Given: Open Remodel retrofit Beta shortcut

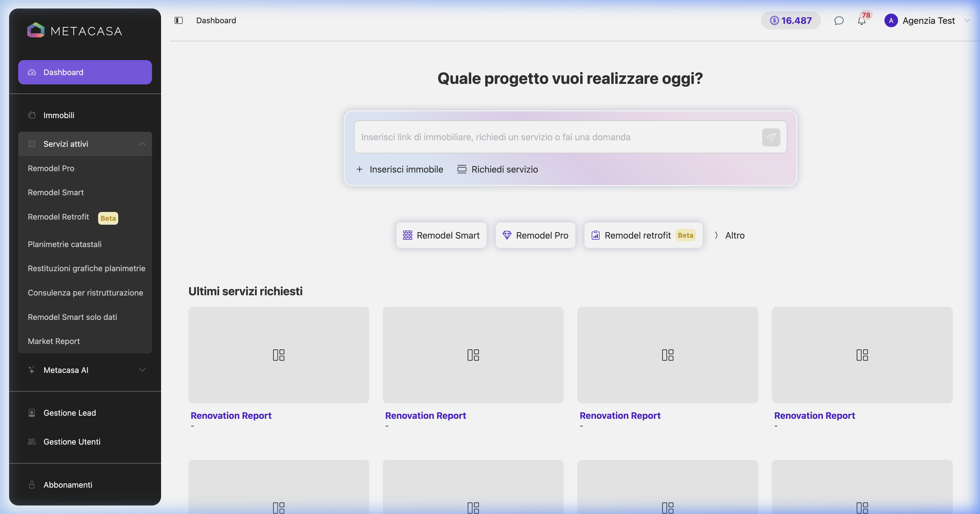Looking at the screenshot, I should [x=643, y=235].
